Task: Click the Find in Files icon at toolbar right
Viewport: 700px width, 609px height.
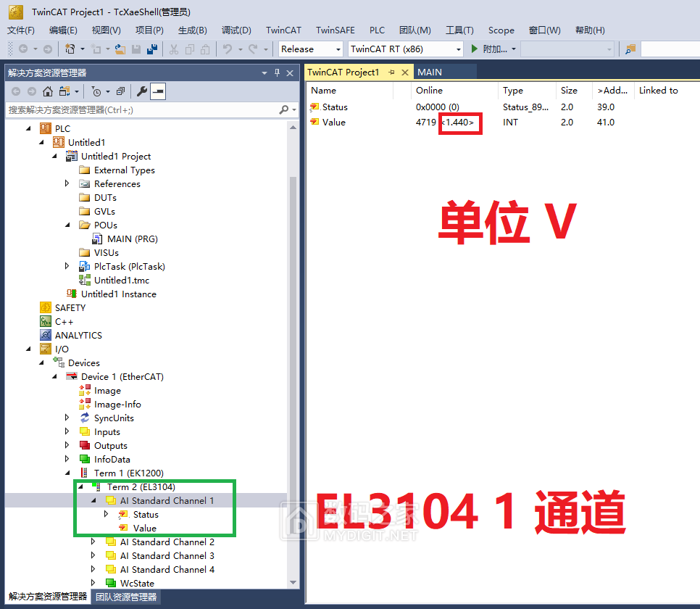Action: click(630, 49)
